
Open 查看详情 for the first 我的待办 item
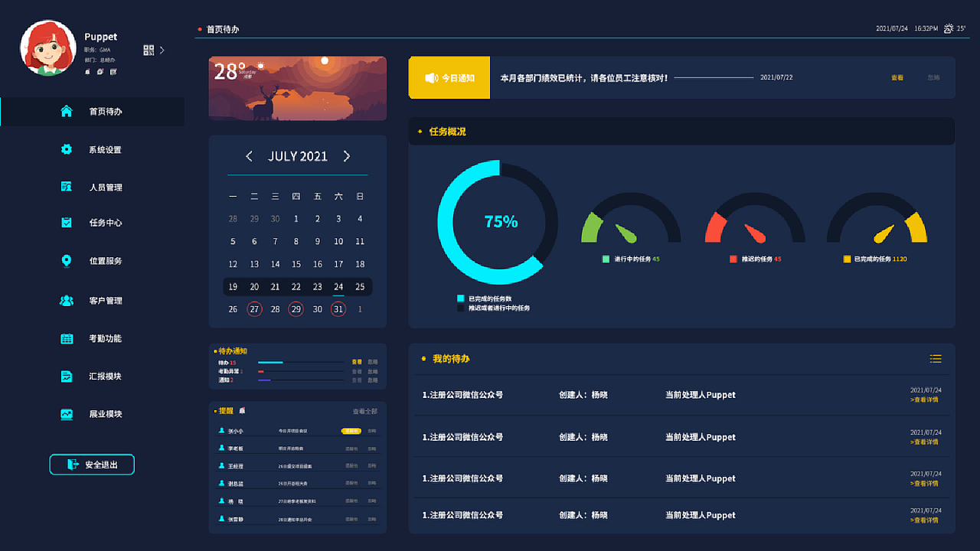[925, 400]
